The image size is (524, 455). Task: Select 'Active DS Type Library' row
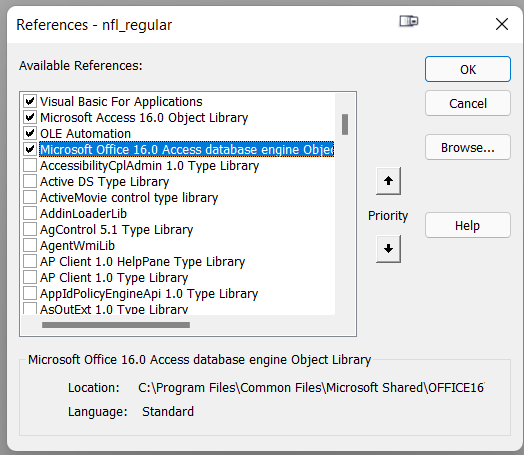(x=104, y=182)
